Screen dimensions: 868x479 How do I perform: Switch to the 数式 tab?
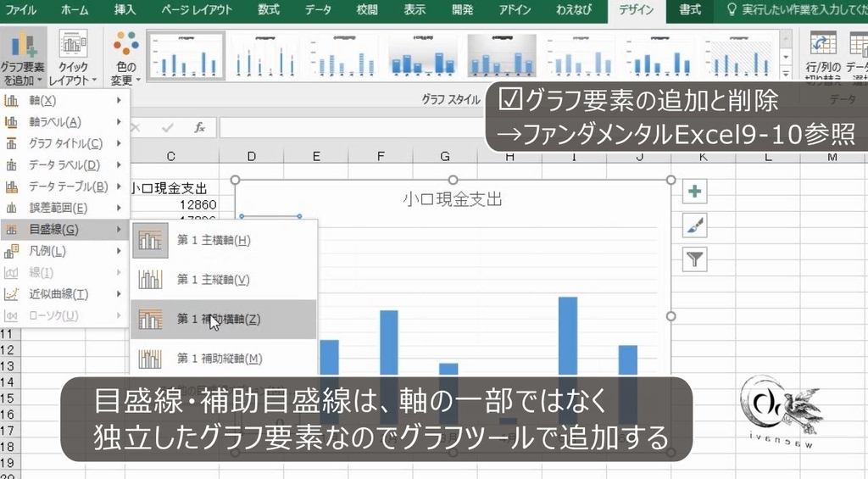269,10
